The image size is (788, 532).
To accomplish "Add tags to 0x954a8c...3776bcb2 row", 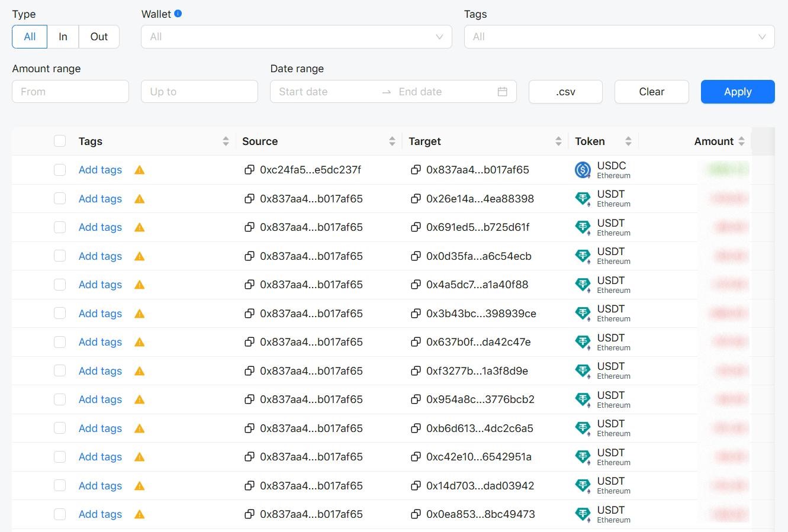I will click(100, 399).
